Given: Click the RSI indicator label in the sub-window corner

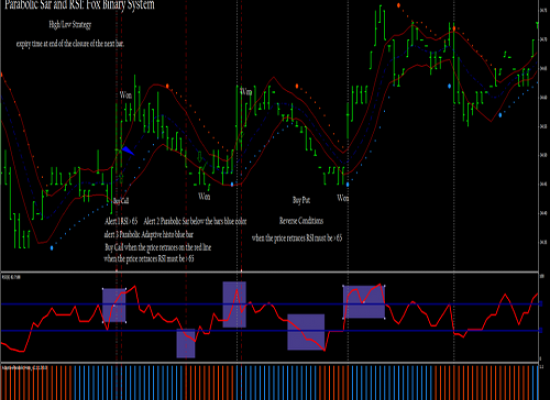Looking at the screenshot, I should [11, 277].
